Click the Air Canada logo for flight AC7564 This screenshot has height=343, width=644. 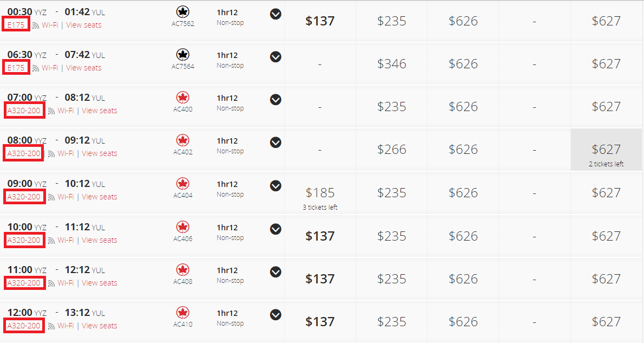(x=183, y=55)
